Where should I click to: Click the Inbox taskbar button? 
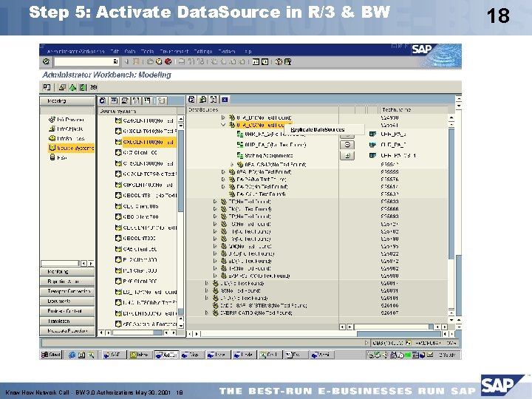pos(140,355)
